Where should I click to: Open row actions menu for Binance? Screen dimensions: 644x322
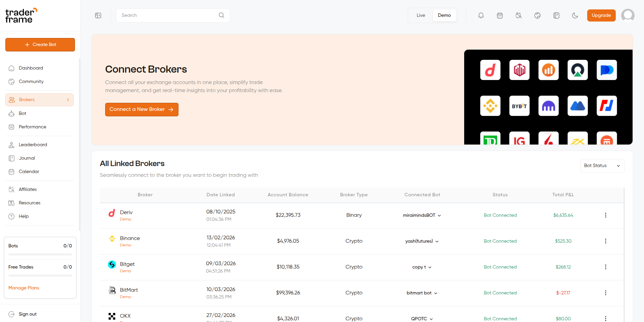(x=606, y=241)
